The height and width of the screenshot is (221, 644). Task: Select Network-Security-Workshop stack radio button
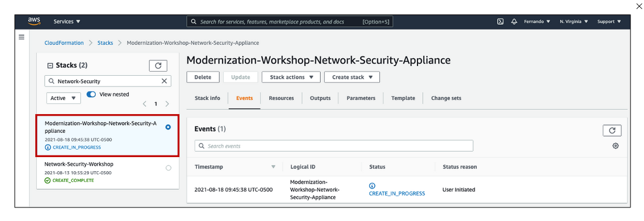168,168
